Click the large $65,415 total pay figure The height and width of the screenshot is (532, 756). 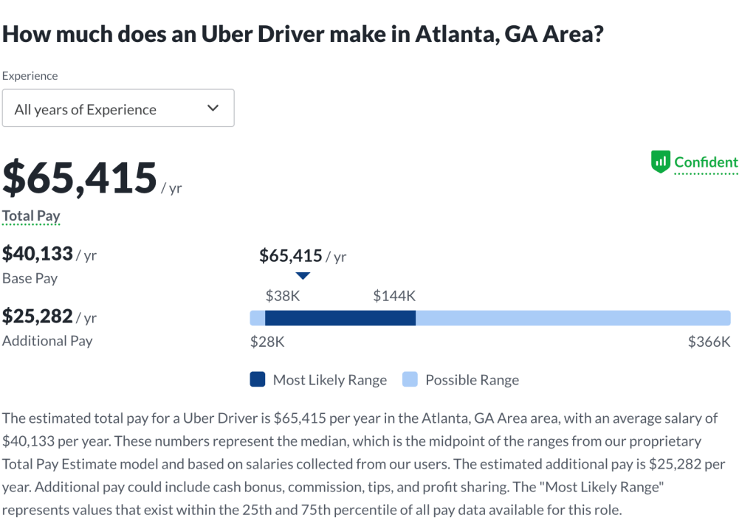[x=80, y=179]
